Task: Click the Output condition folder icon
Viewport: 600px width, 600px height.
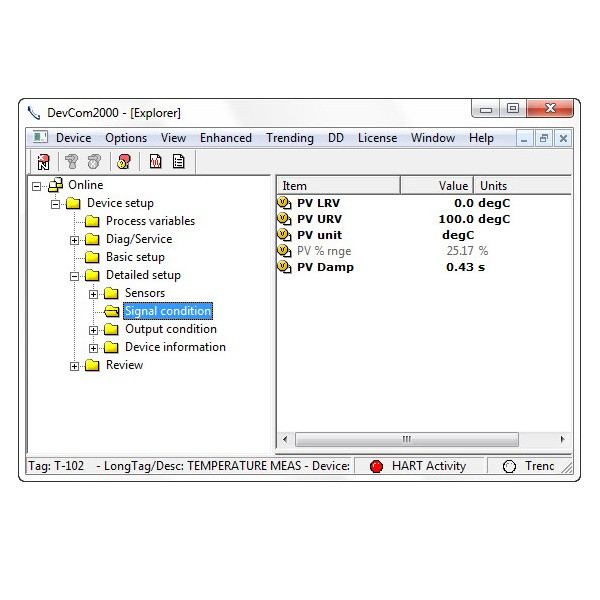Action: tap(111, 329)
